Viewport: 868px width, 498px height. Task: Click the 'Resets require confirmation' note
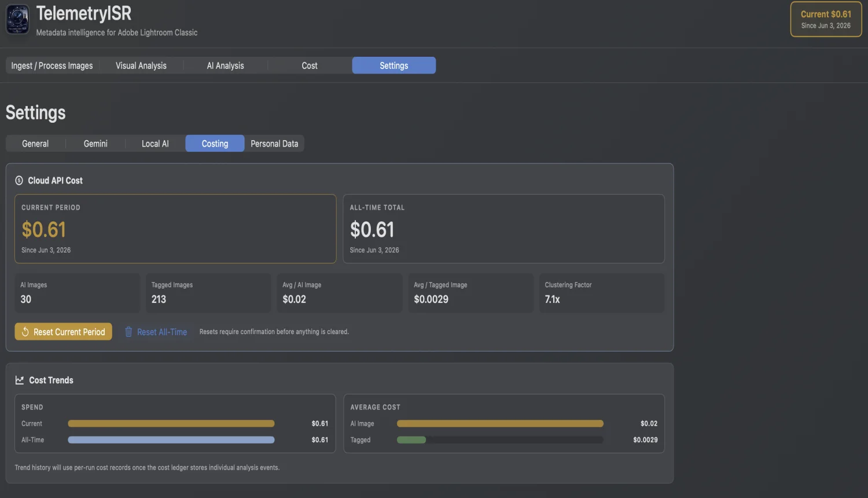coord(274,332)
